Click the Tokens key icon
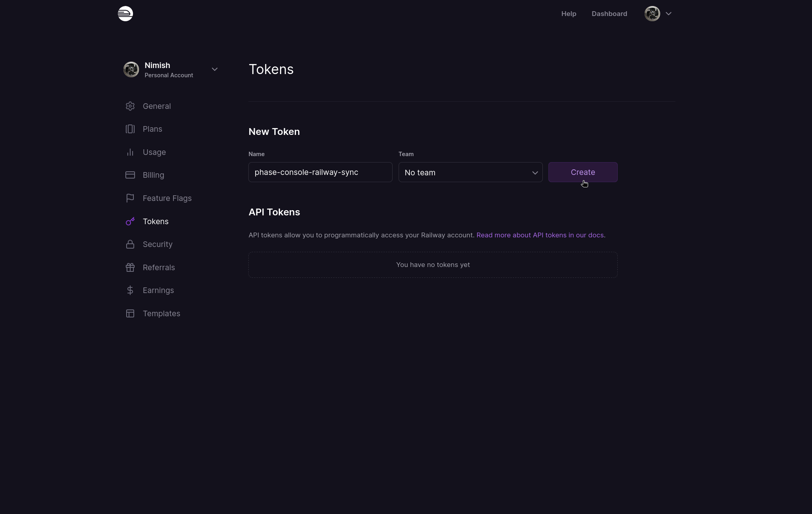The height and width of the screenshot is (514, 812). tap(130, 221)
